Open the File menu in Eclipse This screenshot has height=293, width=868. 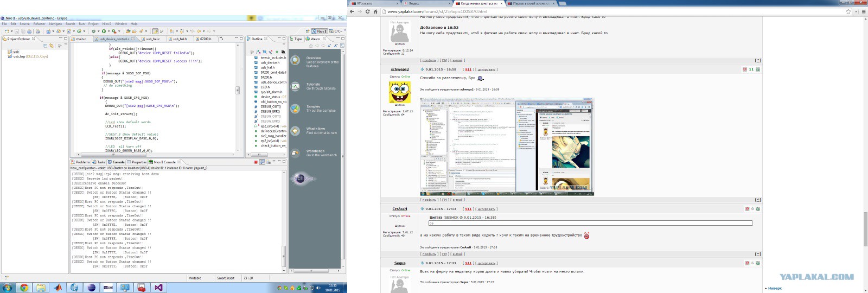tap(4, 24)
